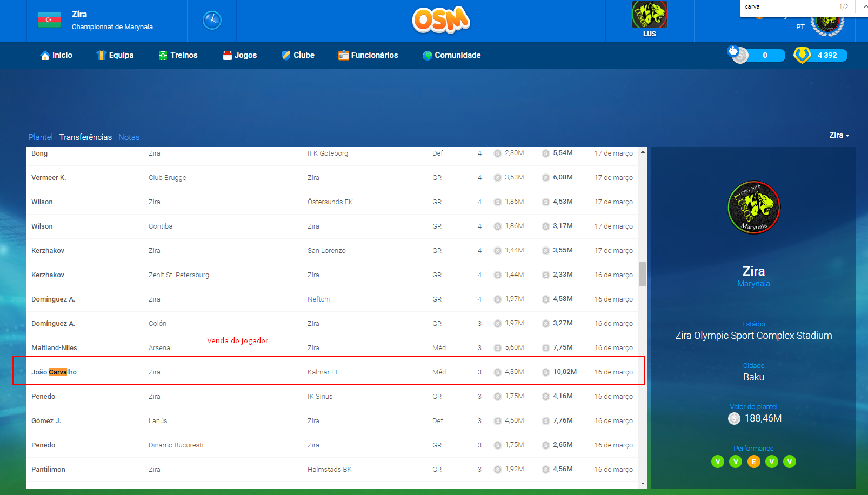Click the Halmstads BK club cell
The height and width of the screenshot is (495, 868).
(x=329, y=469)
